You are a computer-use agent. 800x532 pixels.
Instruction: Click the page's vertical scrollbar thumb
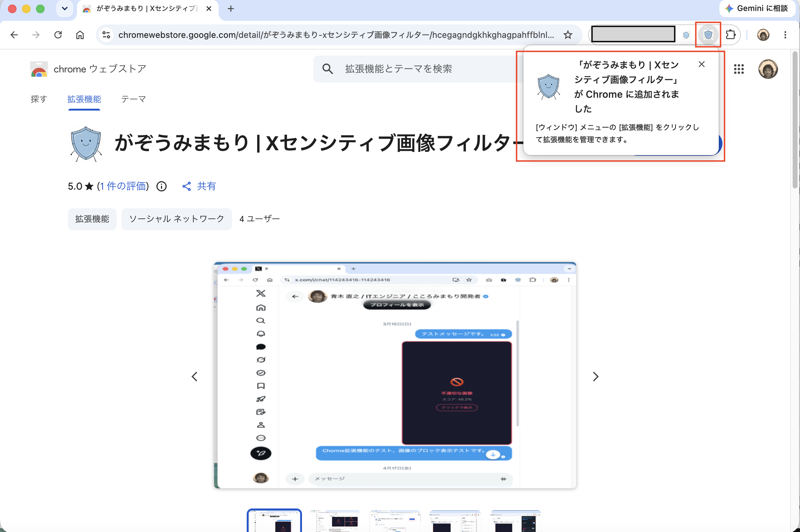tap(795, 119)
